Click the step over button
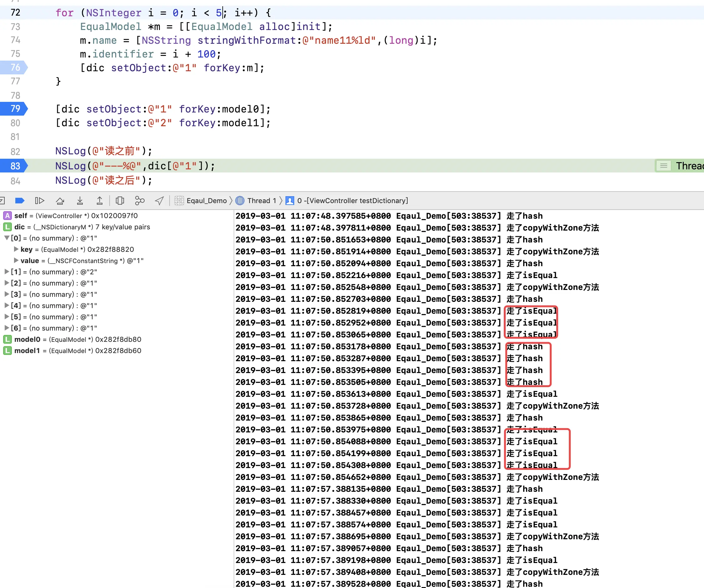This screenshot has height=588, width=704. (60, 201)
